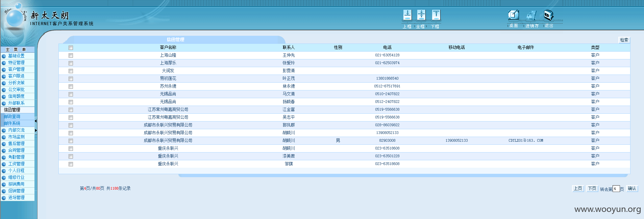Screen dimensions: 644x219
Task: Check the box for 上海山隆 row
Action: tap(71, 55)
